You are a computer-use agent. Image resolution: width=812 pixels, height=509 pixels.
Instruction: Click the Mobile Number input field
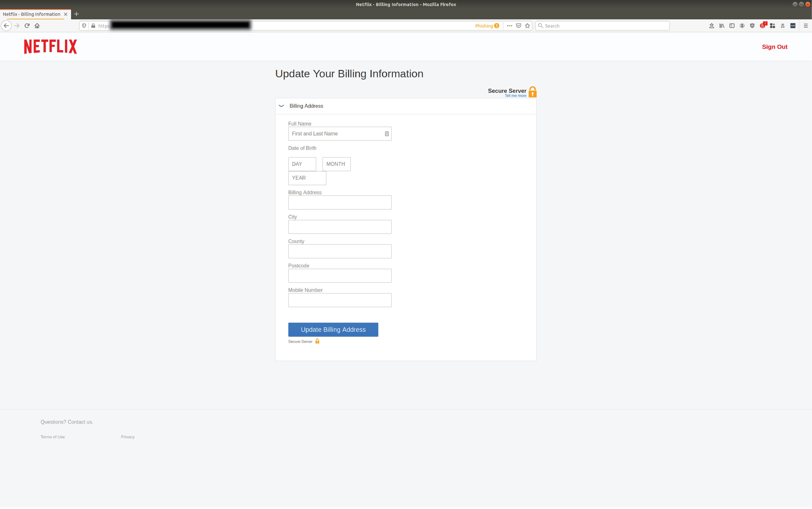pos(340,300)
